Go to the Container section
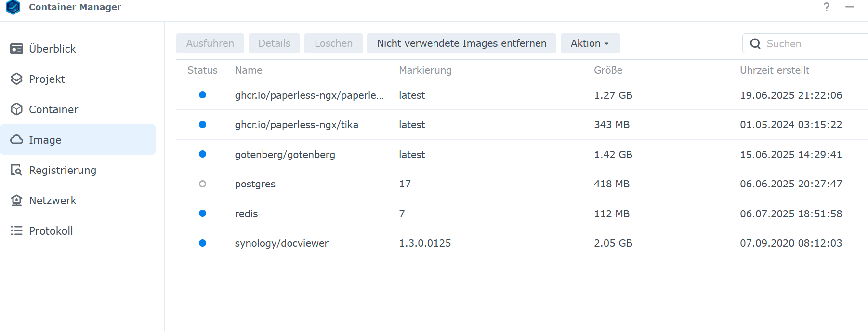Viewport: 868px width, 331px height. coord(78,109)
